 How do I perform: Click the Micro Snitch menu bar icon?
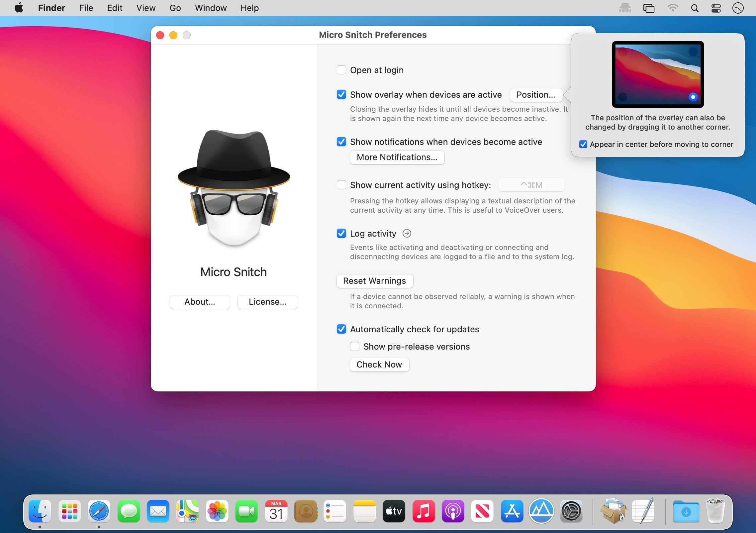(x=625, y=8)
